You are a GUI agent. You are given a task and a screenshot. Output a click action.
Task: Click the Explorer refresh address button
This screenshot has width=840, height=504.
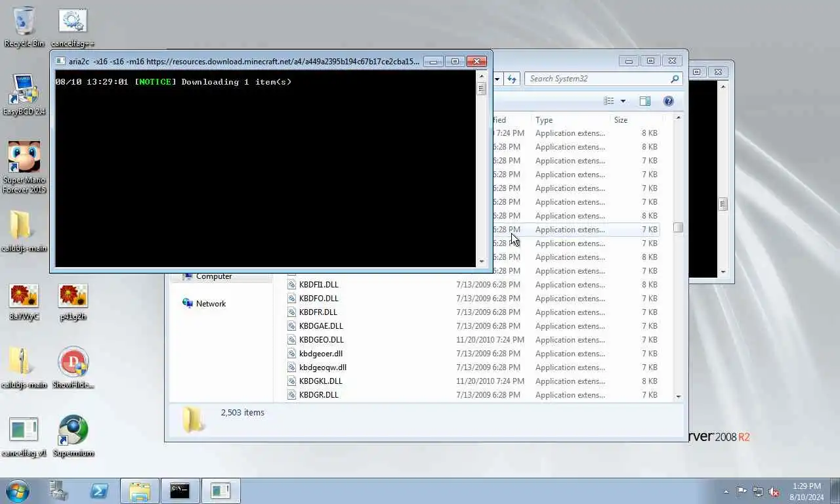point(512,79)
